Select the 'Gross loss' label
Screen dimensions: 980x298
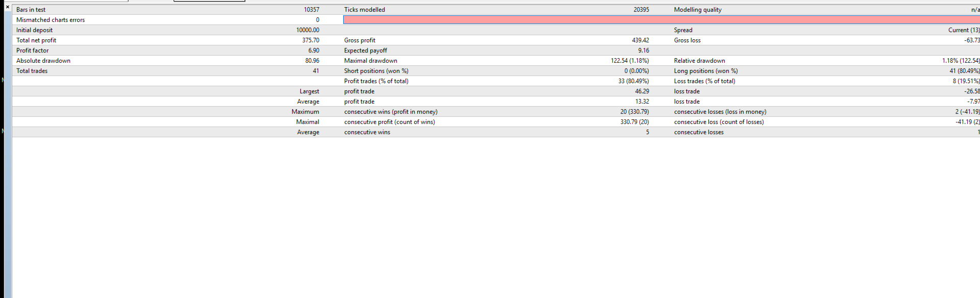coord(687,40)
